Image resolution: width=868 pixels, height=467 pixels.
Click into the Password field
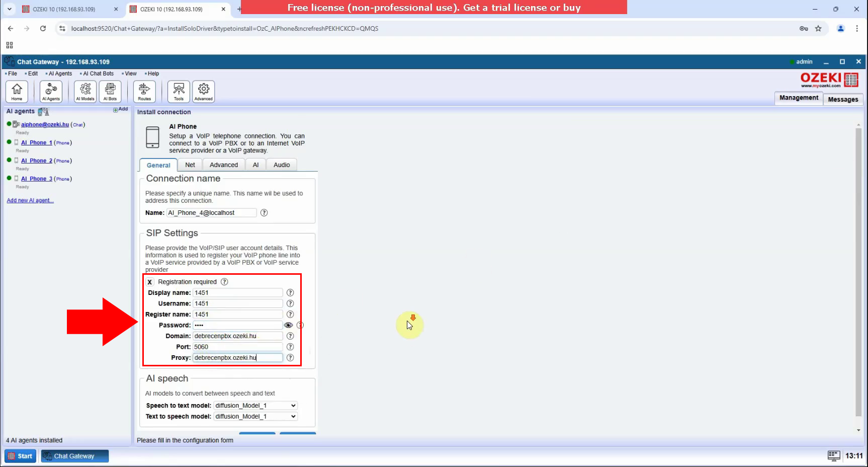[x=238, y=325]
